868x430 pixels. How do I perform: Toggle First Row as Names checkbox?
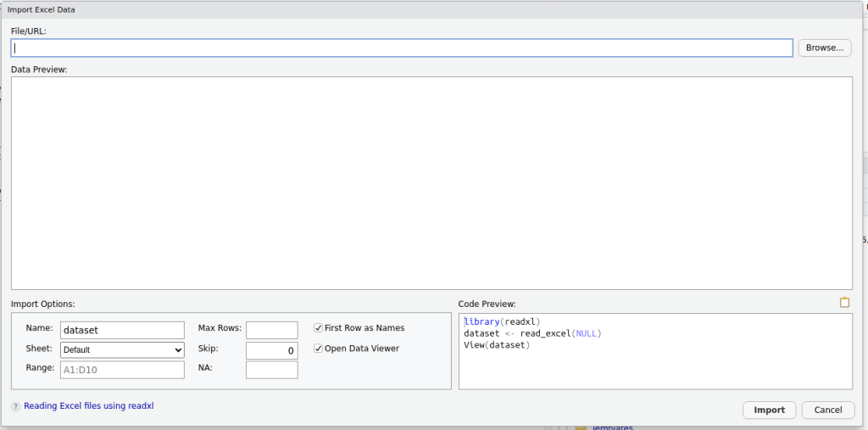coord(319,328)
